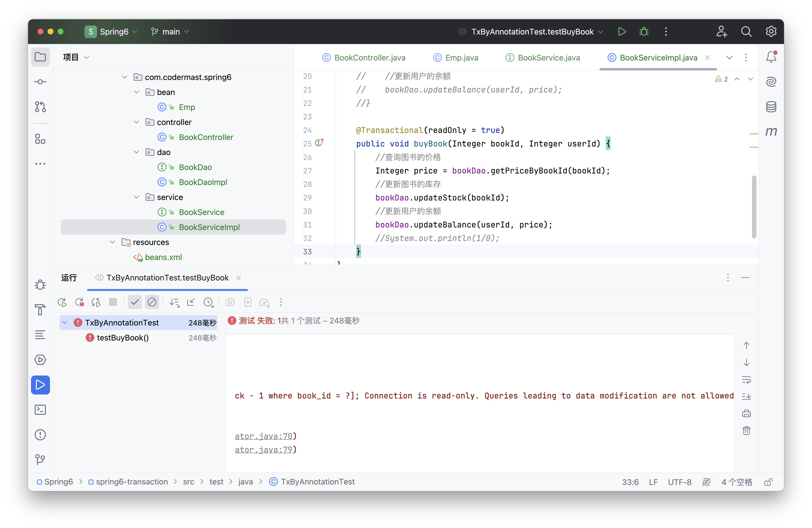Viewport: 812px width, 528px height.
Task: Toggle soft-wrap in console output
Action: coord(746,380)
